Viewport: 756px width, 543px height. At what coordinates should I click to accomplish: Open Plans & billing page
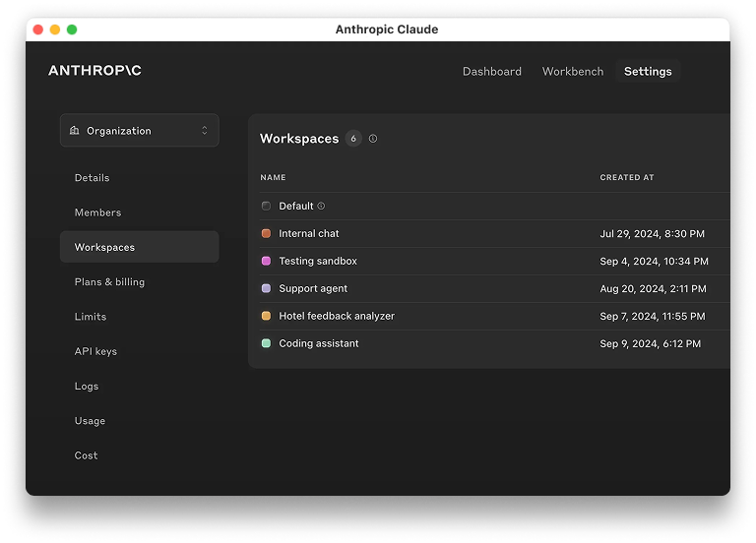coord(109,282)
